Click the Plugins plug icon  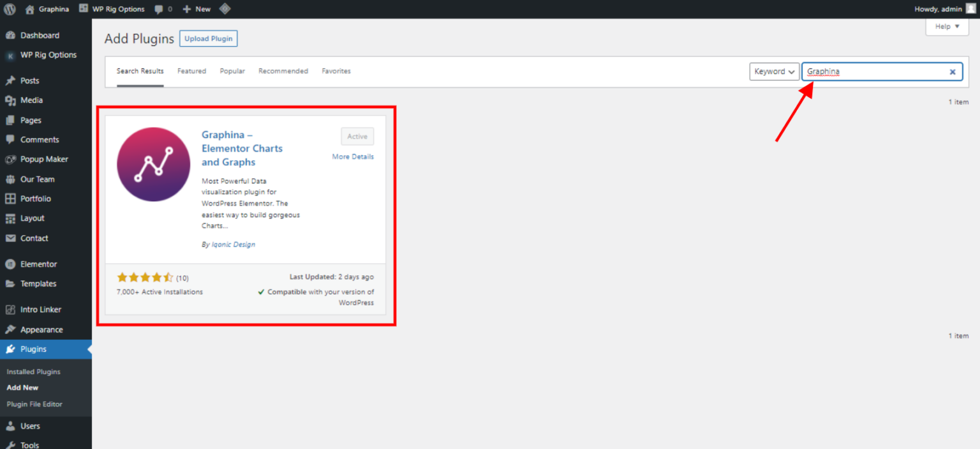coord(13,349)
